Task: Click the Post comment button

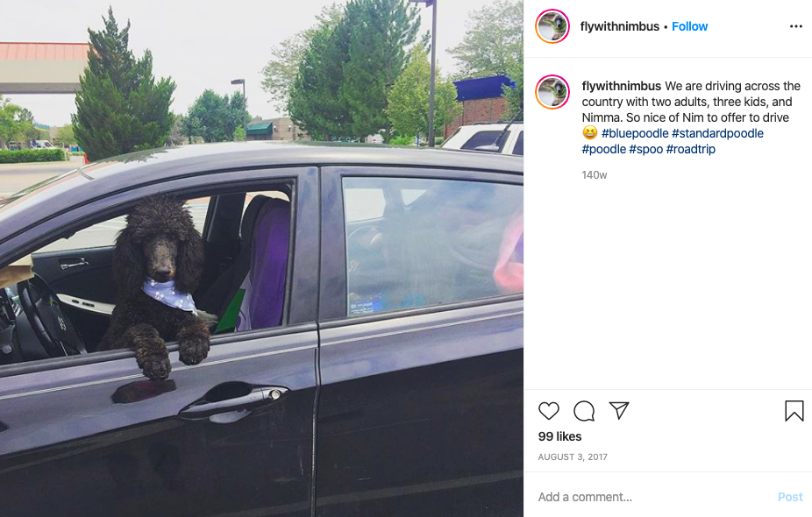Action: click(x=790, y=497)
